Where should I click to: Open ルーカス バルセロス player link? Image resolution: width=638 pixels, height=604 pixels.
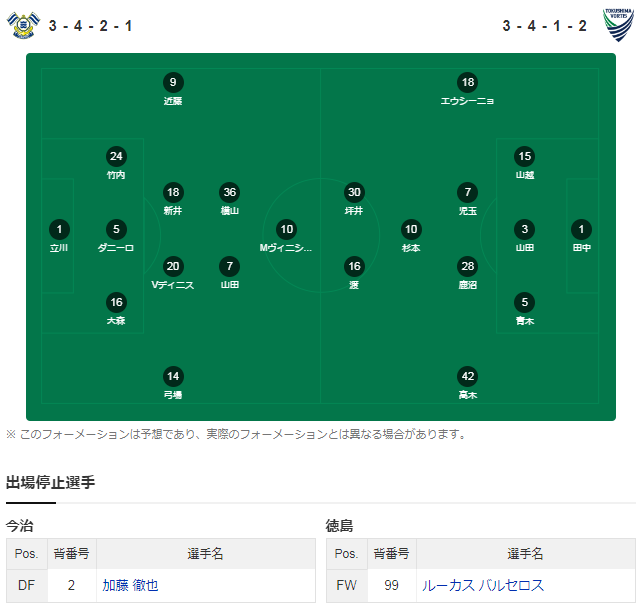[x=483, y=585]
